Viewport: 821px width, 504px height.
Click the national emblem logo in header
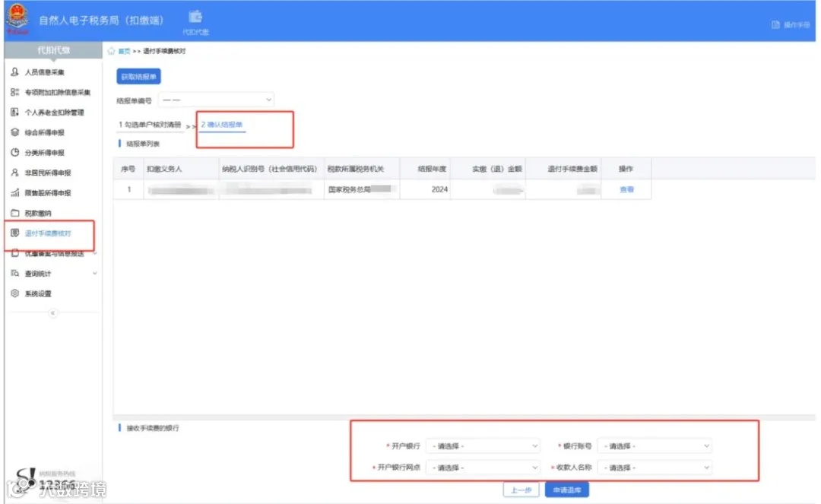pyautogui.click(x=17, y=17)
